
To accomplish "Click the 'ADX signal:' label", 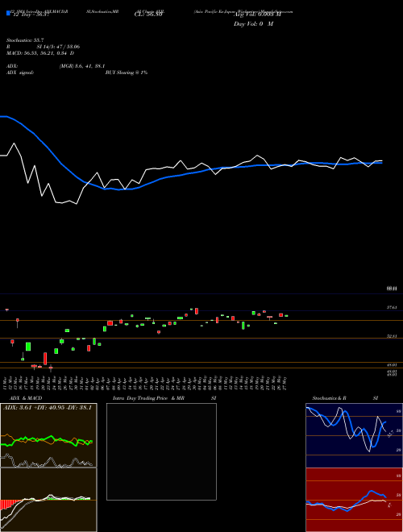I will (20, 73).
